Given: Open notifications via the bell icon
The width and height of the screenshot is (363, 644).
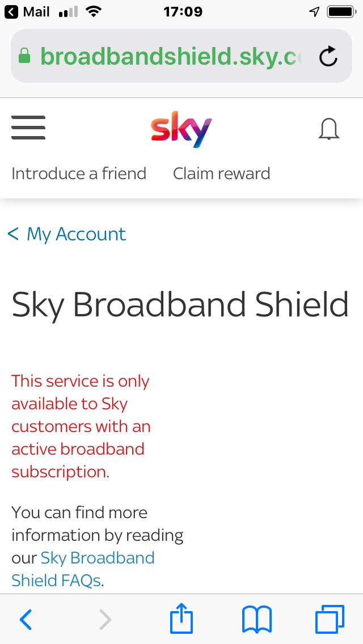Looking at the screenshot, I should (329, 129).
